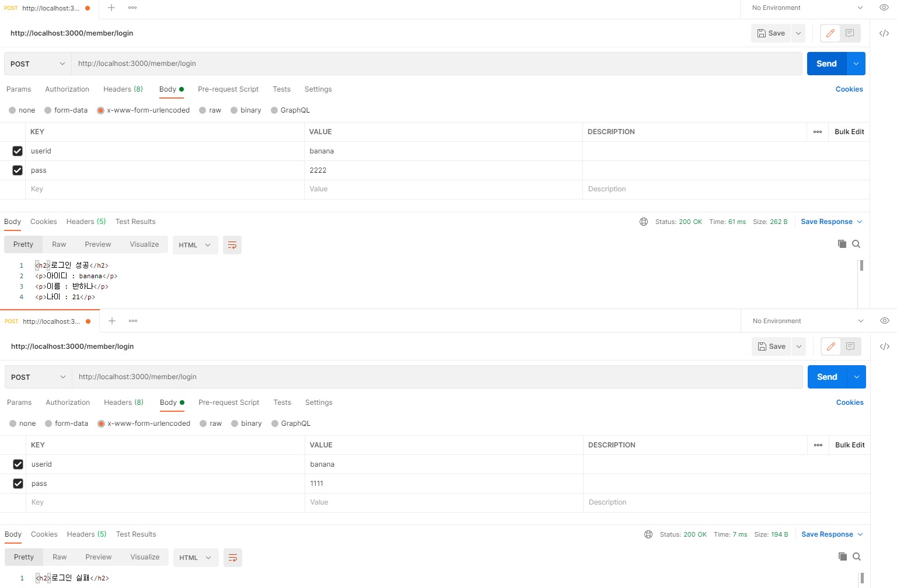Toggle line wrap icon in lower response
Screen dimensions: 897x588
click(232, 558)
